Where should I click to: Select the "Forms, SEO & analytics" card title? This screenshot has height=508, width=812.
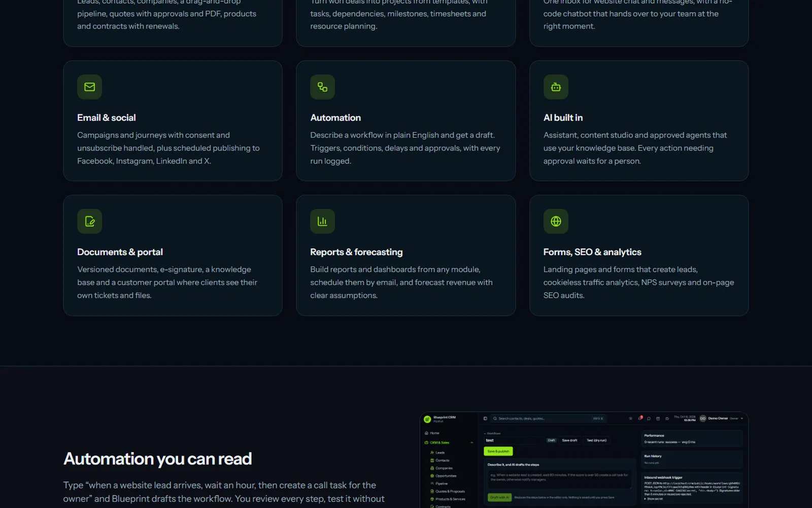point(592,252)
